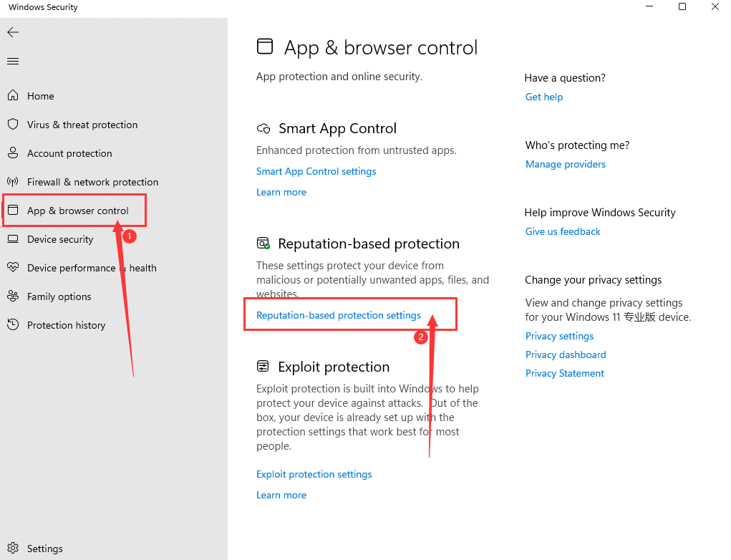This screenshot has width=731, height=560.
Task: Click the Smart App Control heading
Action: click(337, 129)
